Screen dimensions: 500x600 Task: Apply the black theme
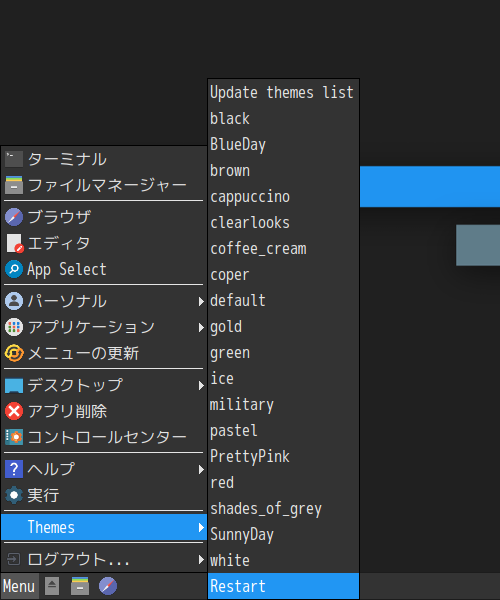coord(283,119)
